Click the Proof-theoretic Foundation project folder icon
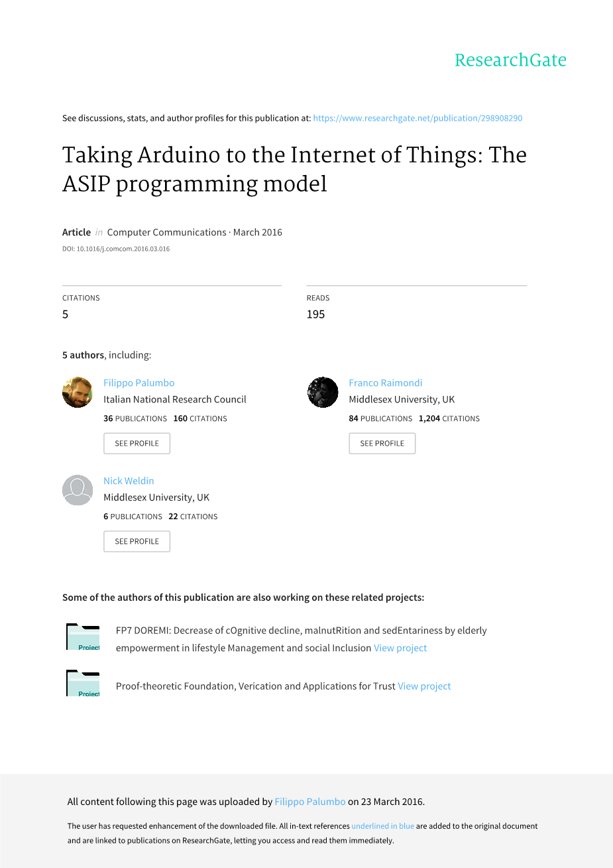The width and height of the screenshot is (613, 868). (83, 683)
